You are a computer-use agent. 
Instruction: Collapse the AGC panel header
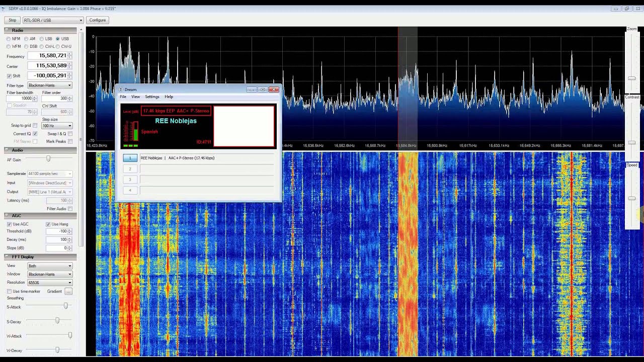click(x=8, y=216)
